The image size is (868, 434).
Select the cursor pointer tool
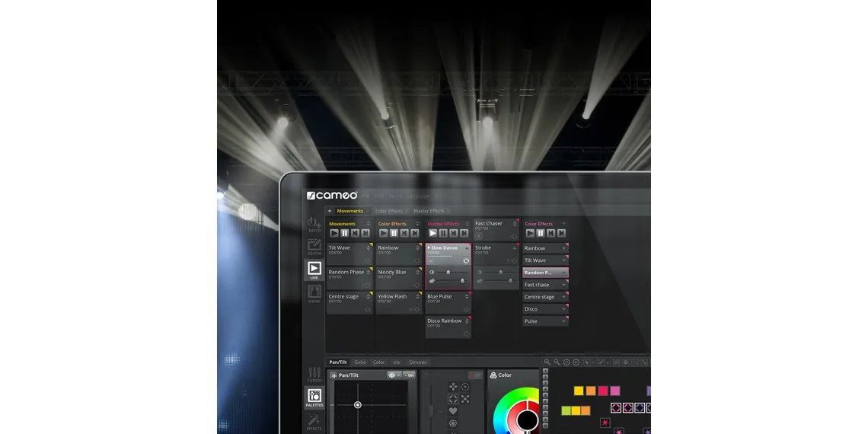point(587,362)
